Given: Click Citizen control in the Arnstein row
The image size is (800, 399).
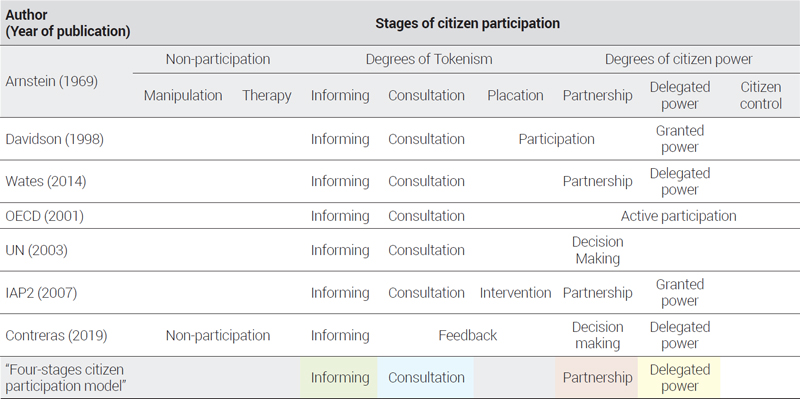Looking at the screenshot, I should 761,95.
